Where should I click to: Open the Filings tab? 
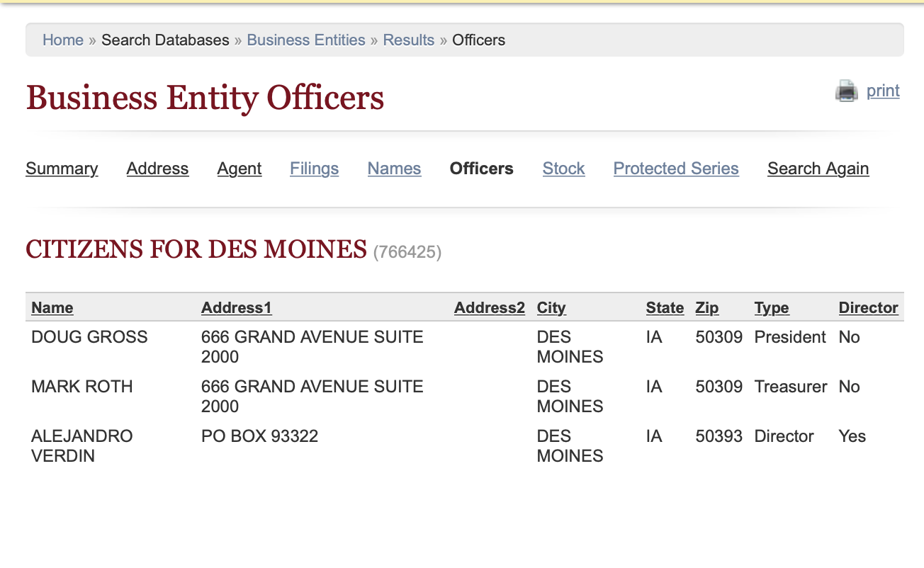pos(314,169)
